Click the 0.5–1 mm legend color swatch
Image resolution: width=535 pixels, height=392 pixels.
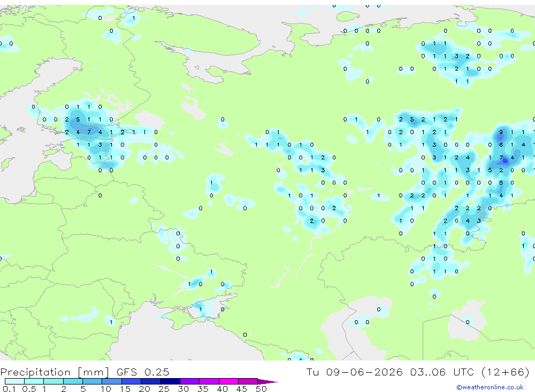point(34,381)
